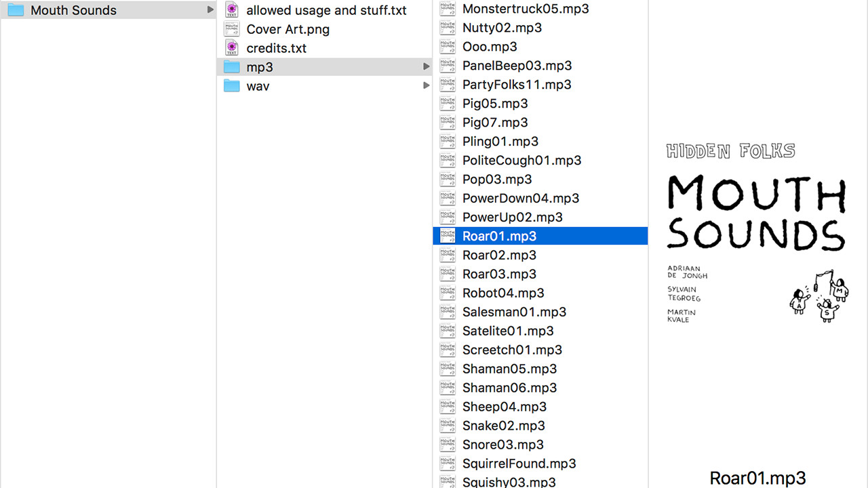Click the Mouth Sounds icon beside Roar02.mp3
This screenshot has height=488, width=868.
click(447, 255)
